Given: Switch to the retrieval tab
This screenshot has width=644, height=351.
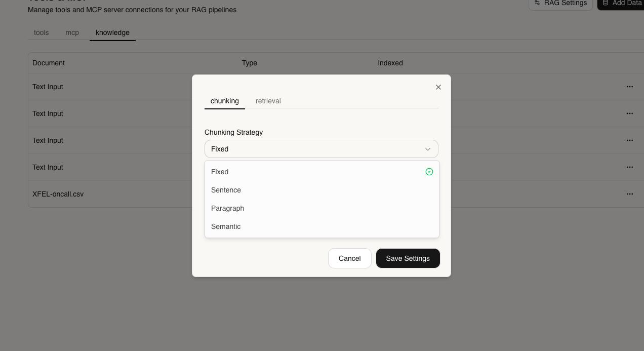Looking at the screenshot, I should tap(268, 101).
